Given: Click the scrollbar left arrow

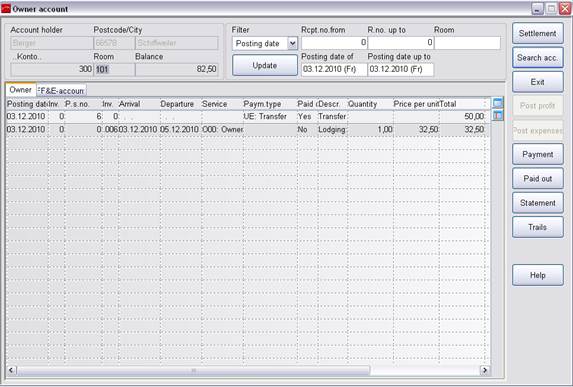Looking at the screenshot, I should pyautogui.click(x=11, y=371).
